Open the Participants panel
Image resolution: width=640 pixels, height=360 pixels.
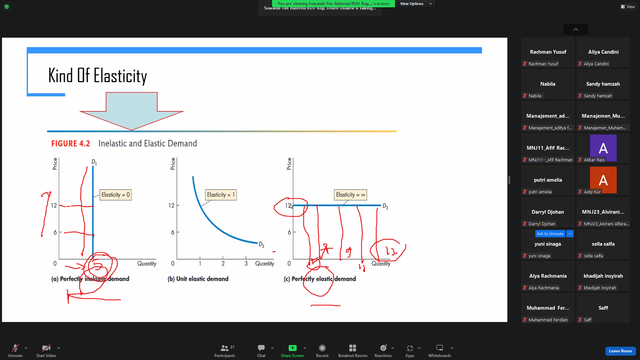pyautogui.click(x=225, y=350)
